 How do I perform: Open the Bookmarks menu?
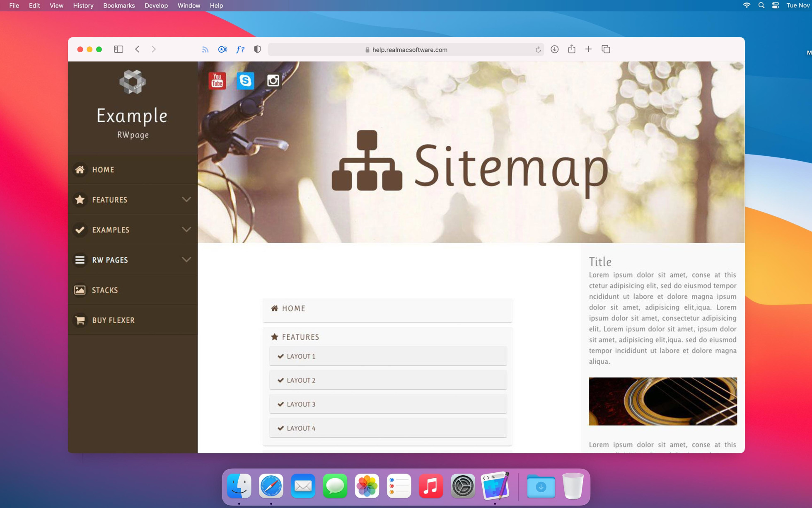[119, 5]
